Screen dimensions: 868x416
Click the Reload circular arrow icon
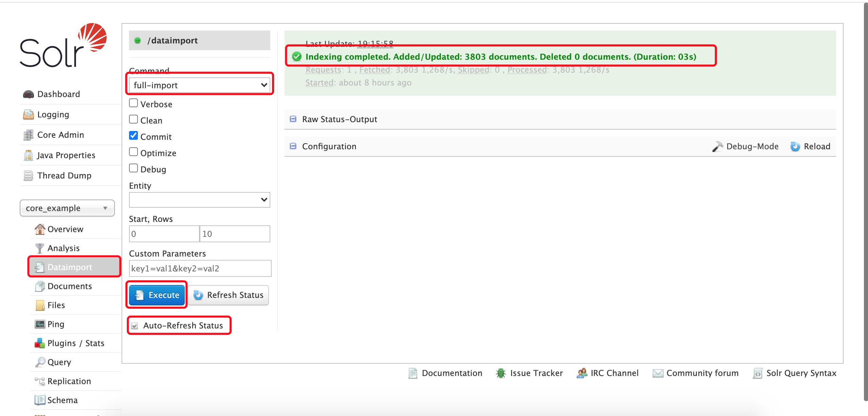click(x=795, y=147)
